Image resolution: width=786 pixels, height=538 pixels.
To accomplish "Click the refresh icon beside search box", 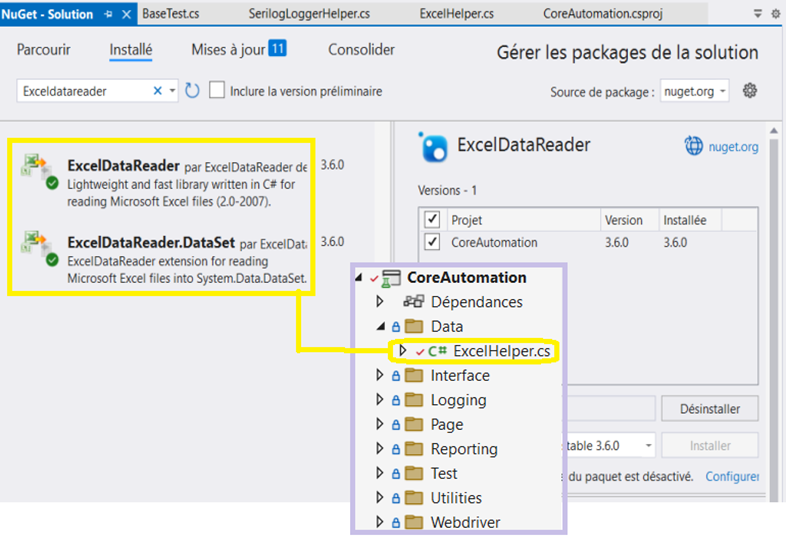I will pyautogui.click(x=193, y=91).
